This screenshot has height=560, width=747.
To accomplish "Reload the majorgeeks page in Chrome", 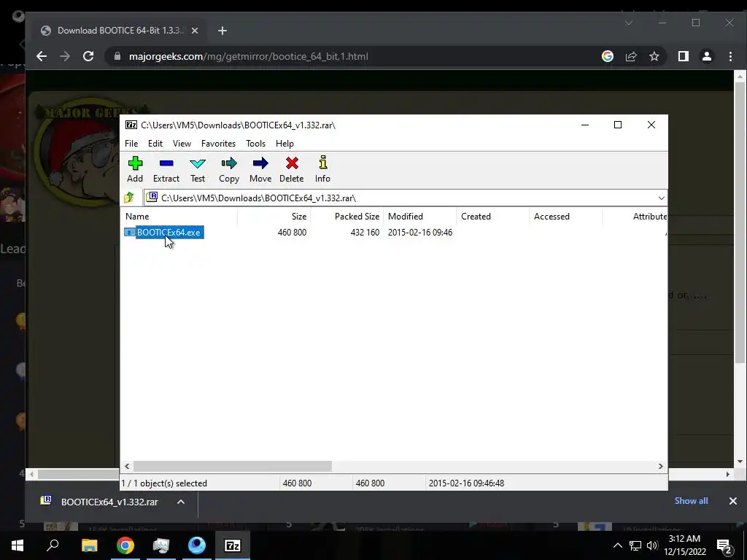I will coord(88,56).
